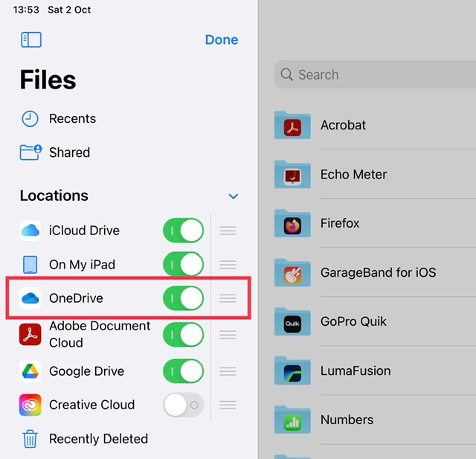Open the Firefox folder icon
Viewport: 476px width, 459px height.
click(x=292, y=223)
